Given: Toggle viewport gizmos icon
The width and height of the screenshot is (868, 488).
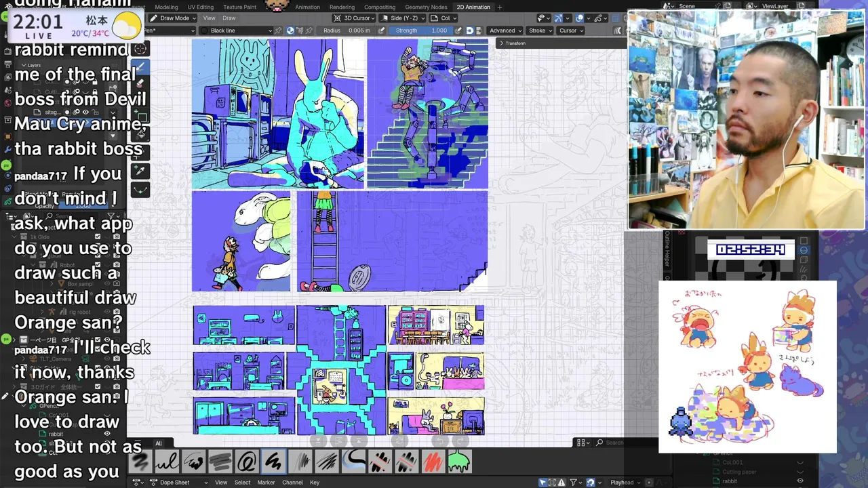Looking at the screenshot, I should [x=557, y=18].
